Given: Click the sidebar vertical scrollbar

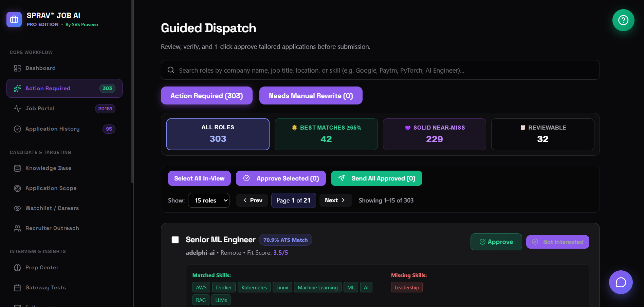Looking at the screenshot, I should (x=132, y=92).
